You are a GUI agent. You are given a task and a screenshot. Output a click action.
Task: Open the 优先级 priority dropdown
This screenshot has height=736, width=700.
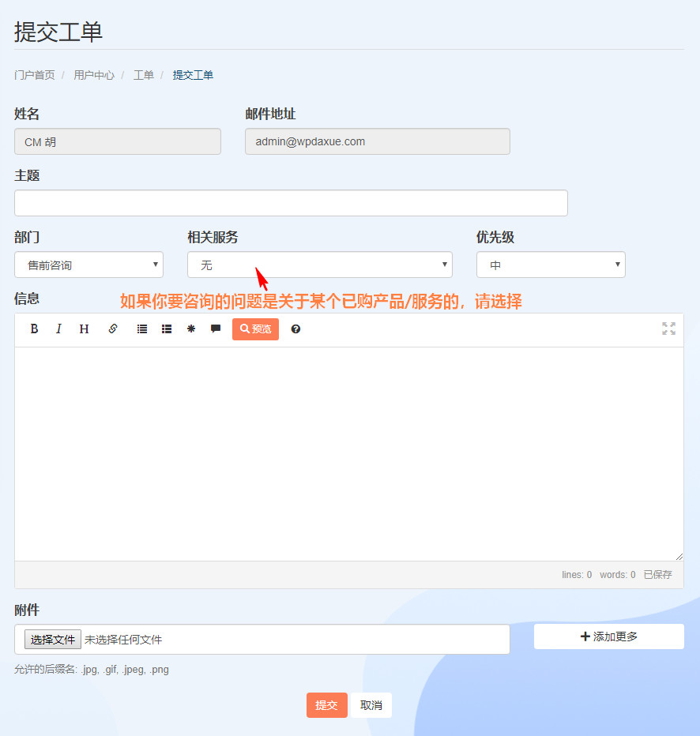pos(551,265)
